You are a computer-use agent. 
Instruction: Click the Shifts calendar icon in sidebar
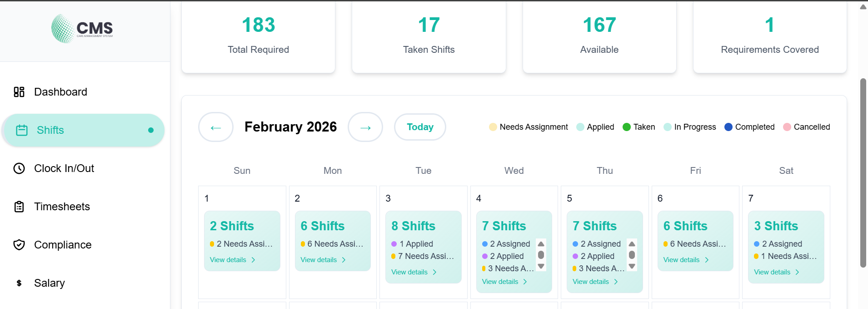(22, 131)
